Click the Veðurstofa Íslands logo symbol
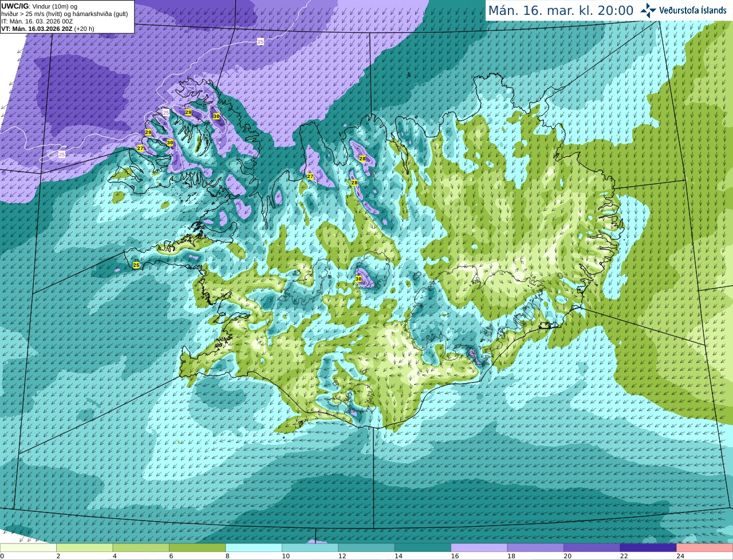733x560 pixels. [648, 10]
